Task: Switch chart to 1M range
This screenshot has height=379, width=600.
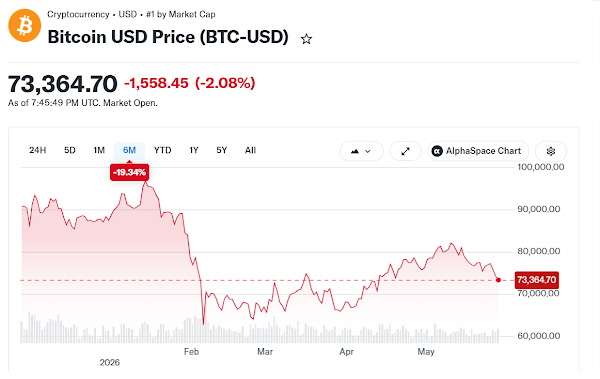Action: pos(99,150)
